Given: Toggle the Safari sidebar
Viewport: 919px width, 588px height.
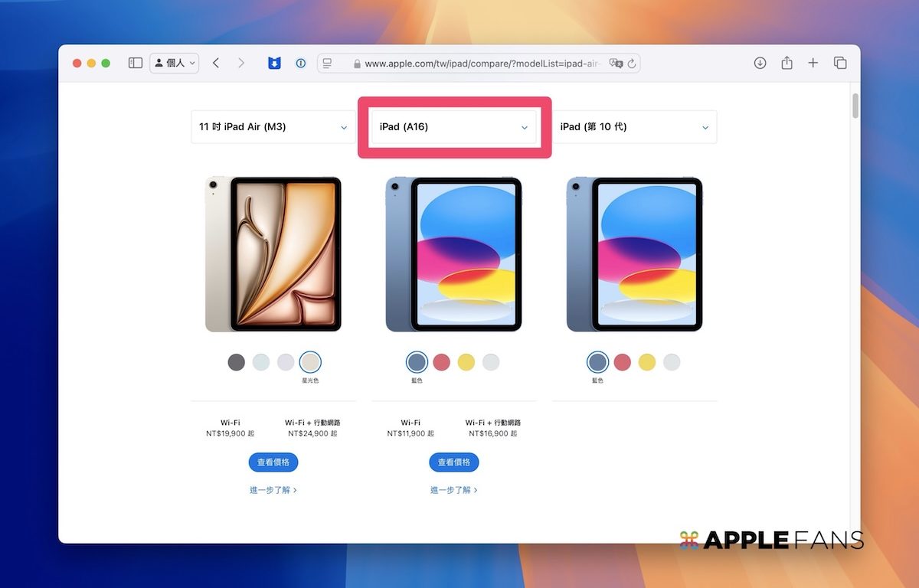Looking at the screenshot, I should point(136,64).
